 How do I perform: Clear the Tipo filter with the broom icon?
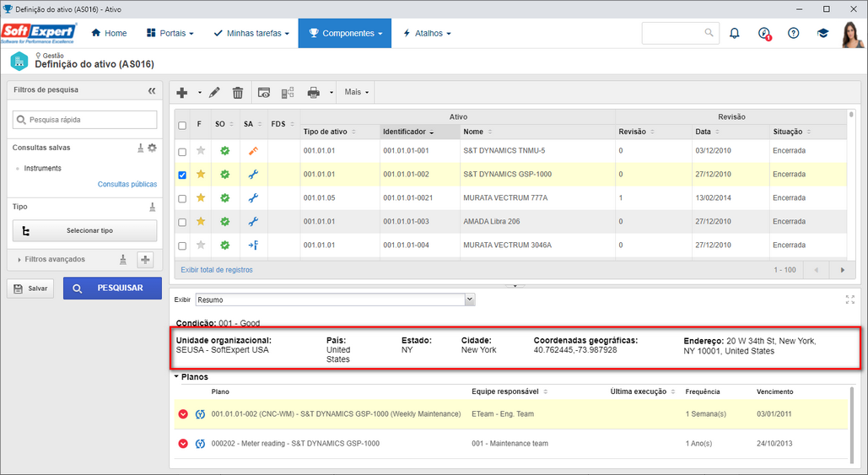152,207
